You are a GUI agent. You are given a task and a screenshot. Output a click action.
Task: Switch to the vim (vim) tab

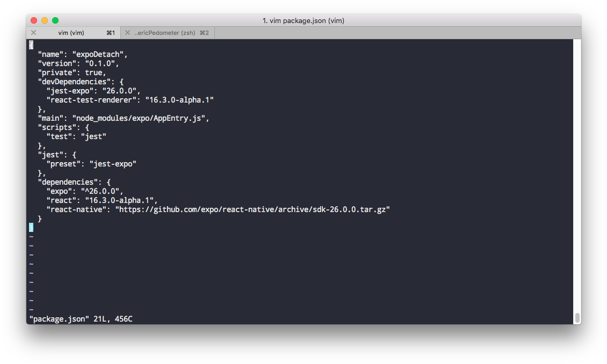coord(71,33)
